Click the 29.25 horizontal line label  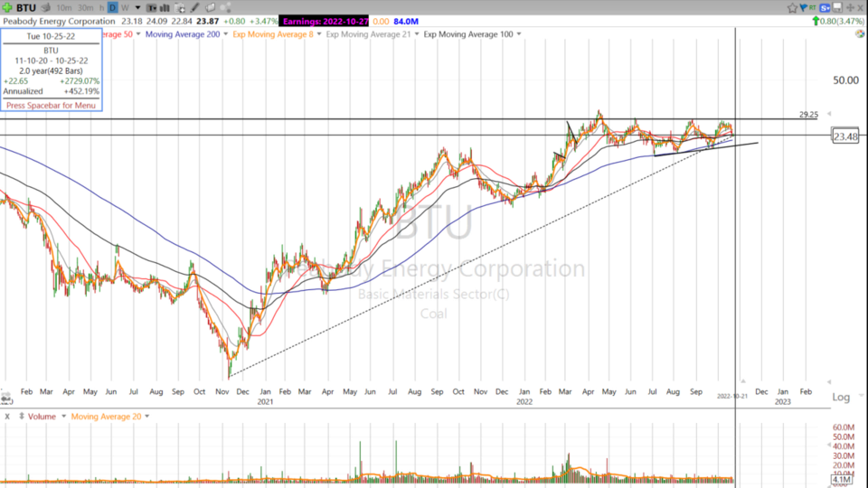[808, 115]
